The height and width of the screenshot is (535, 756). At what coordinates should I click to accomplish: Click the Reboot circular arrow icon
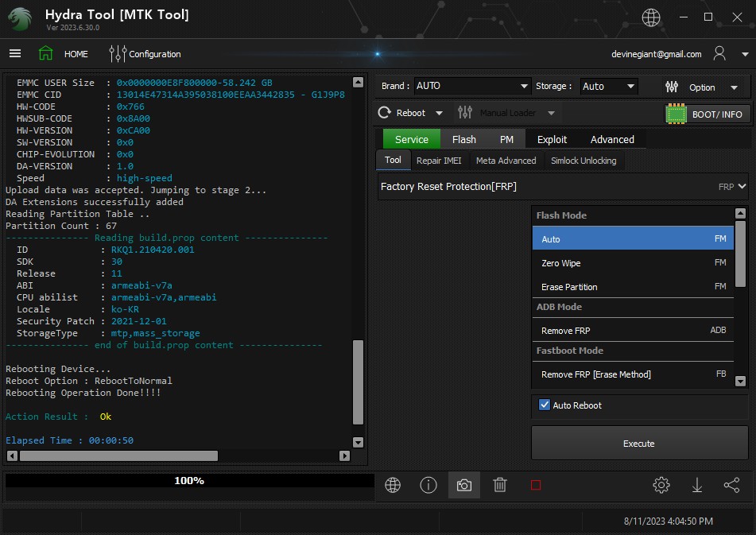pyautogui.click(x=384, y=113)
